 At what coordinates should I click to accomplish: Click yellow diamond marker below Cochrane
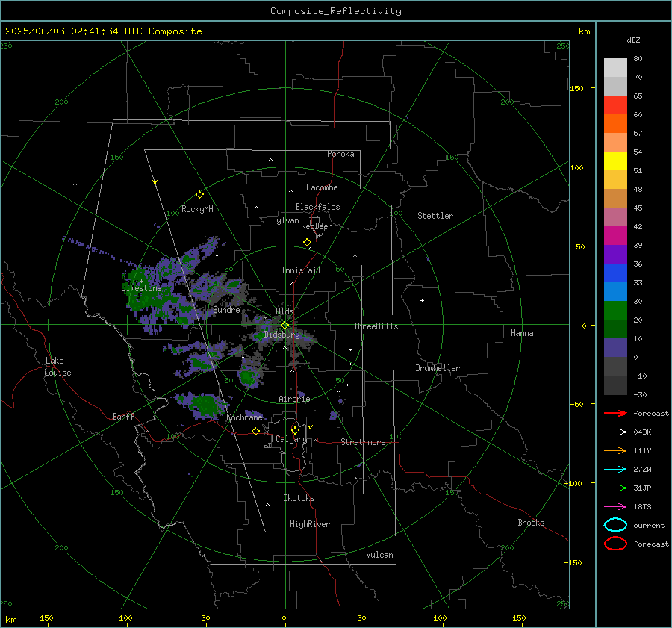pos(256,432)
